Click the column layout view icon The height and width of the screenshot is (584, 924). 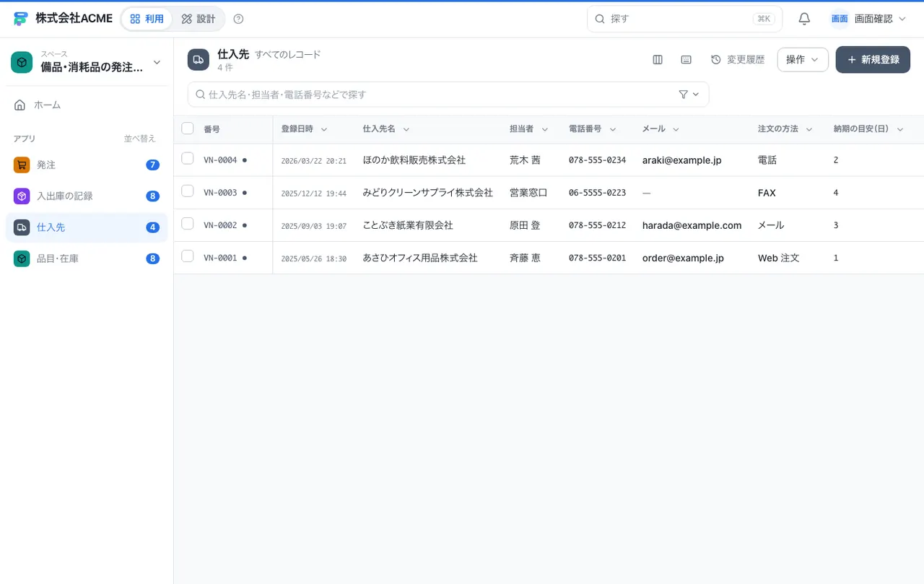coord(658,60)
